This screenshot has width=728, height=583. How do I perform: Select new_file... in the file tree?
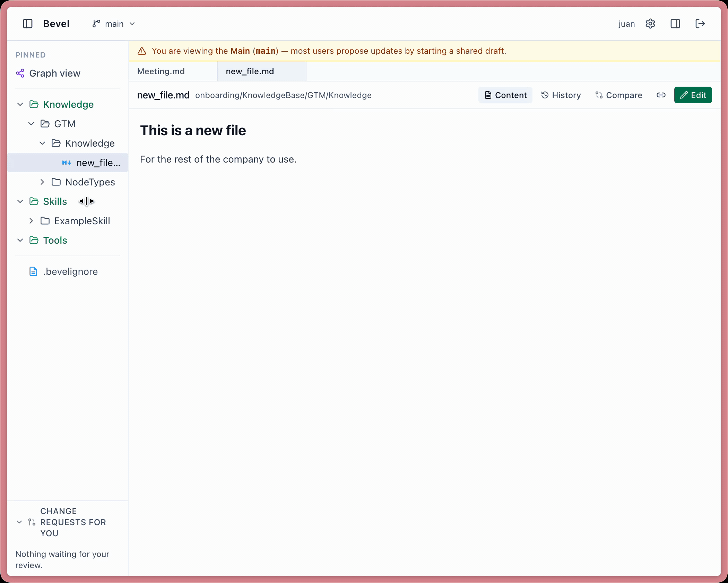[68, 163]
